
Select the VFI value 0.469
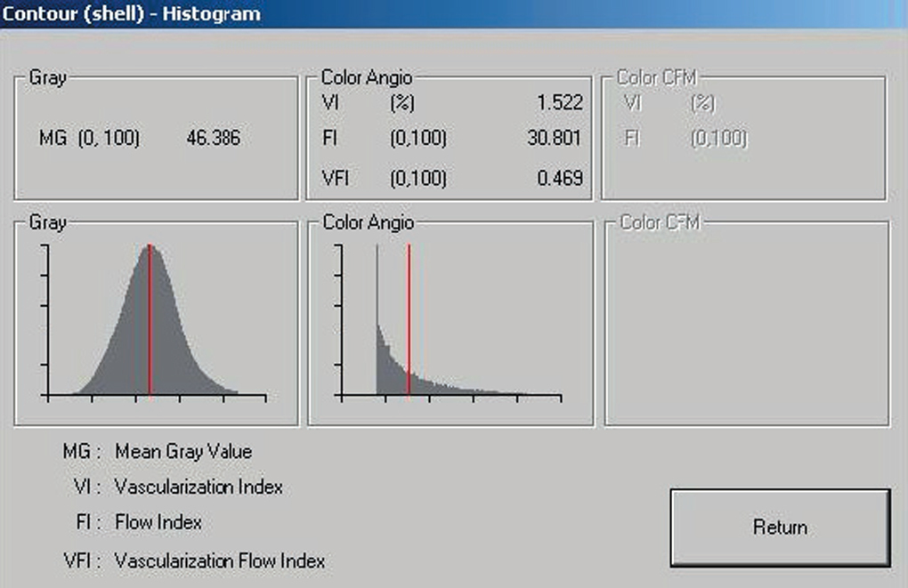[x=560, y=178]
